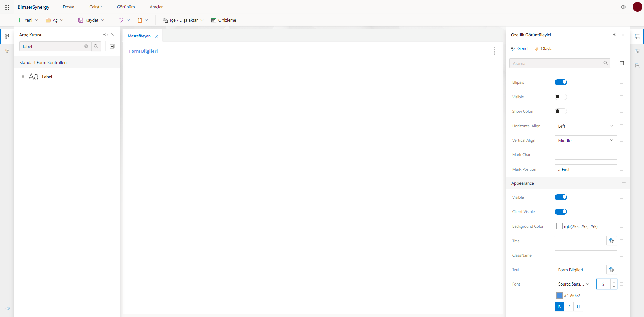Open the Araçlar menu
This screenshot has width=644, height=317.
pyautogui.click(x=156, y=7)
